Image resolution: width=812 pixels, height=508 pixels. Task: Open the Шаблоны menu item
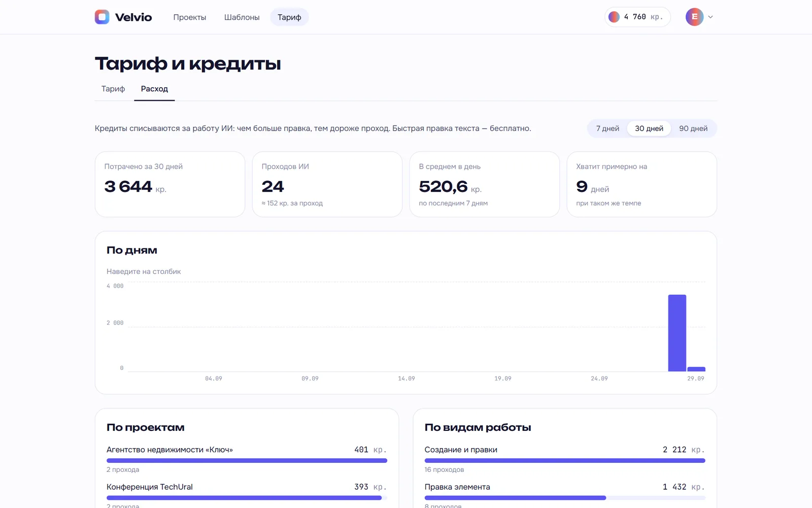(242, 17)
